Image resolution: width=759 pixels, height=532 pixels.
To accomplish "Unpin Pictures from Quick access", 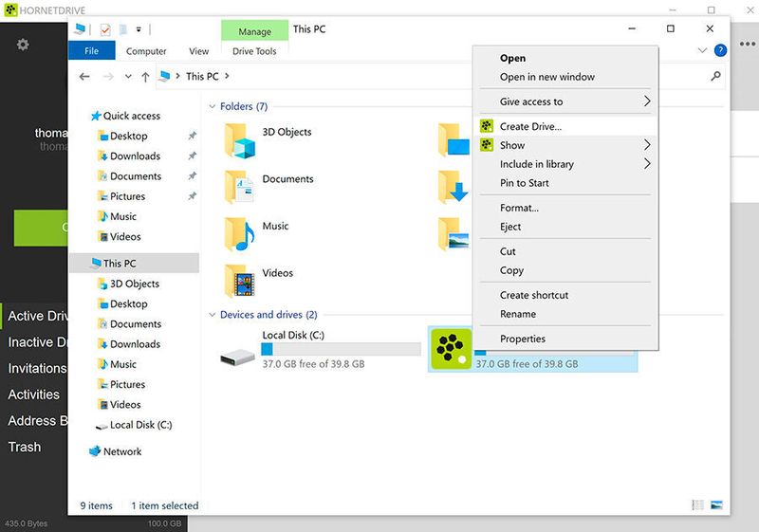I will click(x=193, y=196).
